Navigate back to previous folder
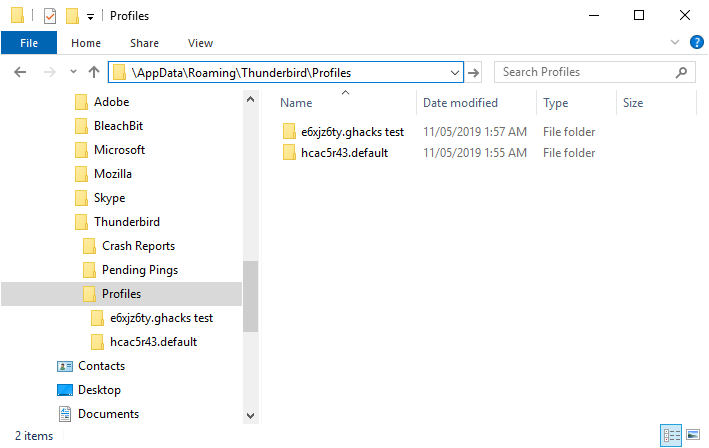Screen dimensions: 709x448 pyautogui.click(x=21, y=72)
